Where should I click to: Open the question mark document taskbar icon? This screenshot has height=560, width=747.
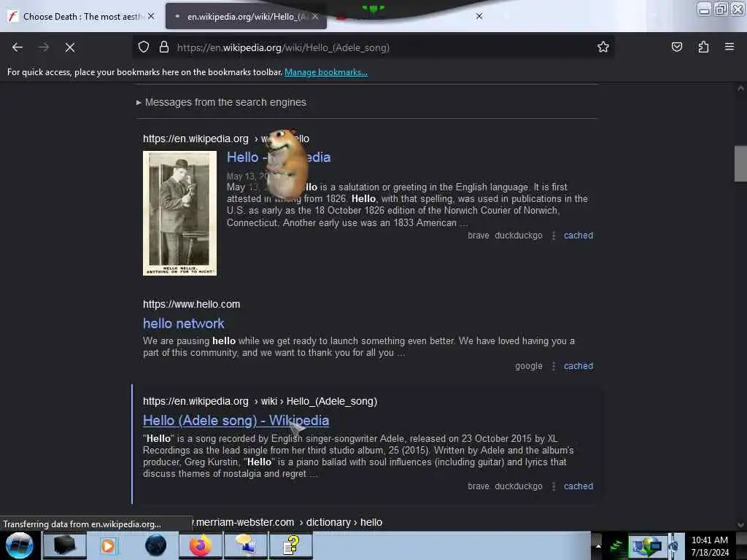[x=291, y=545]
